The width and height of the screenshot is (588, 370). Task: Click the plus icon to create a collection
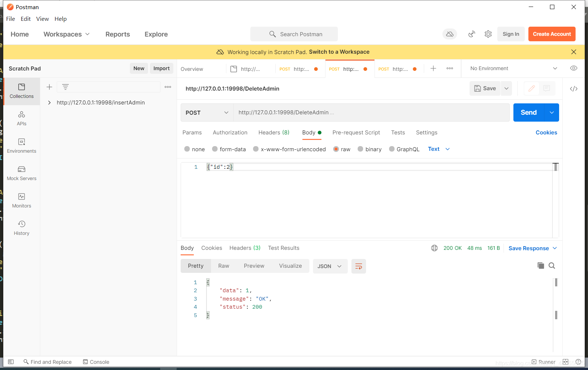(49, 87)
